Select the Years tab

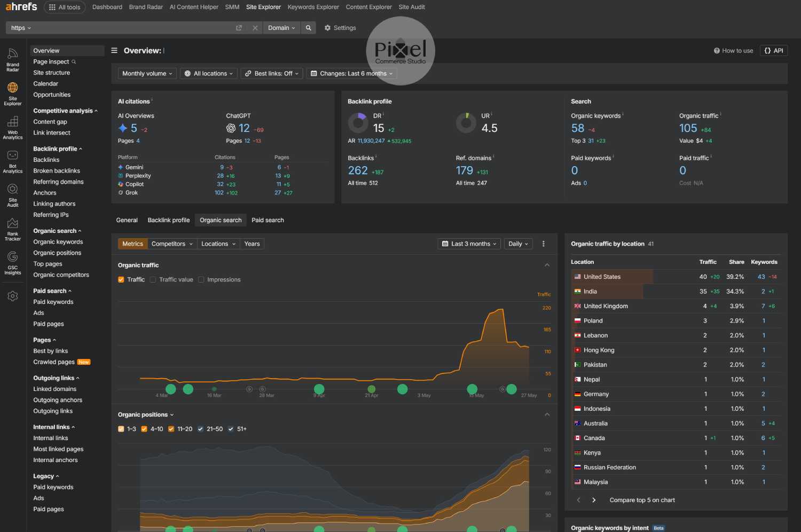pyautogui.click(x=252, y=244)
